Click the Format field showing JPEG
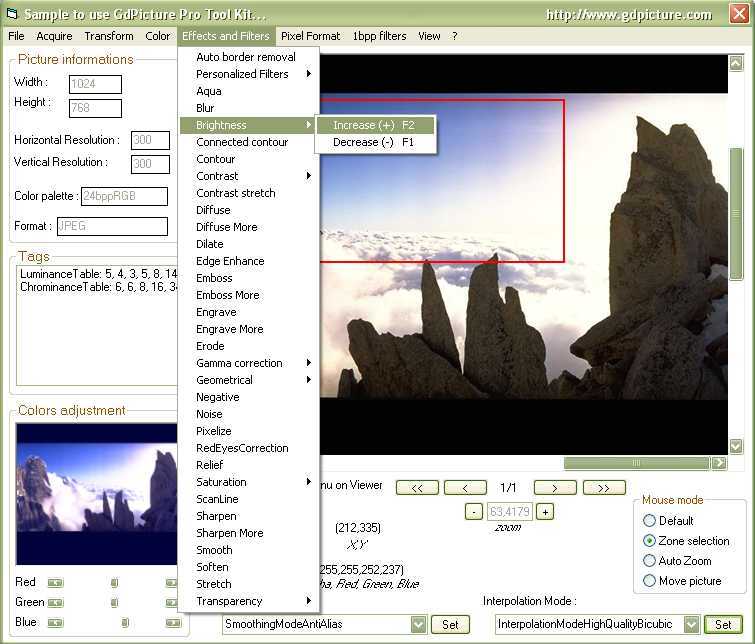755x644 pixels. click(112, 226)
